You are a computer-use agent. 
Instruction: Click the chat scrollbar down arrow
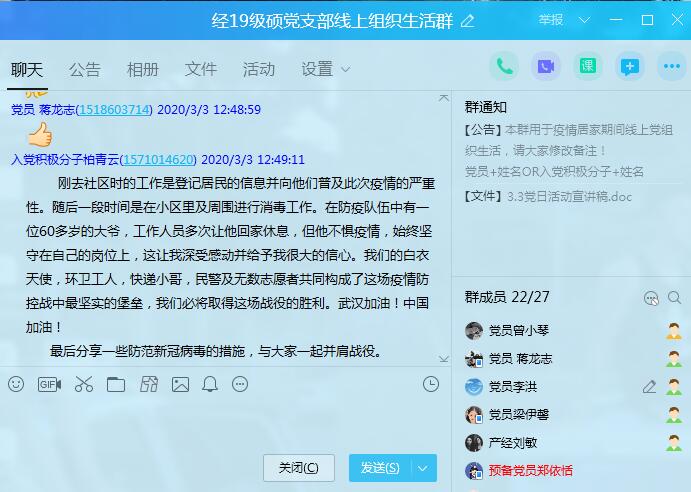[x=444, y=359]
